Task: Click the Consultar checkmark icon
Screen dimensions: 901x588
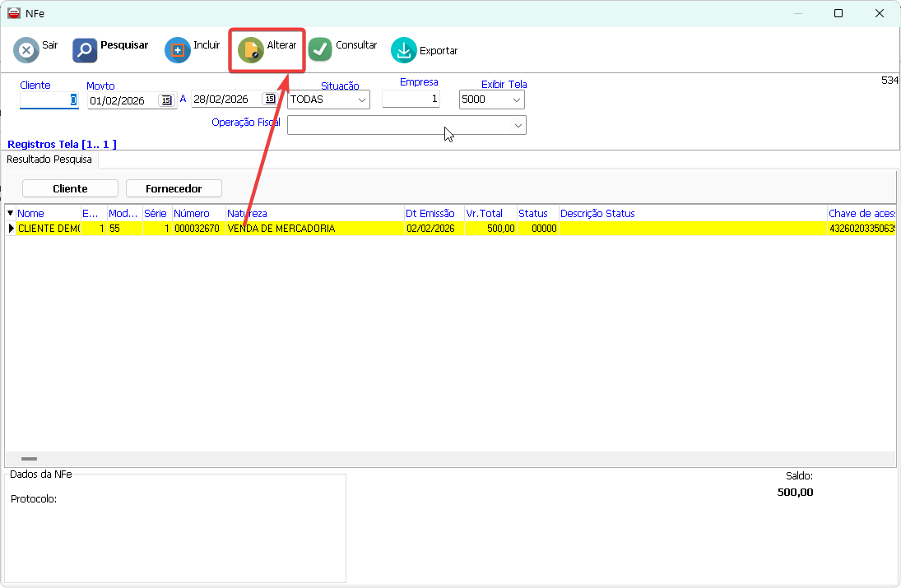Action: click(320, 49)
